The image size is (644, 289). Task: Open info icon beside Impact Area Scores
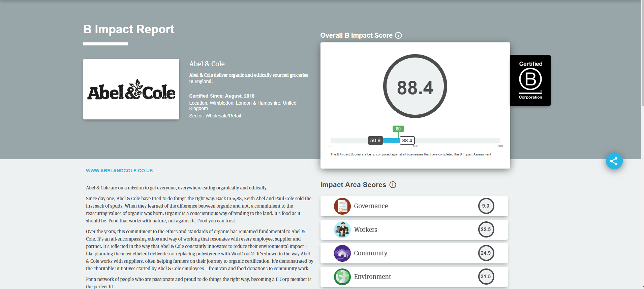pyautogui.click(x=393, y=185)
